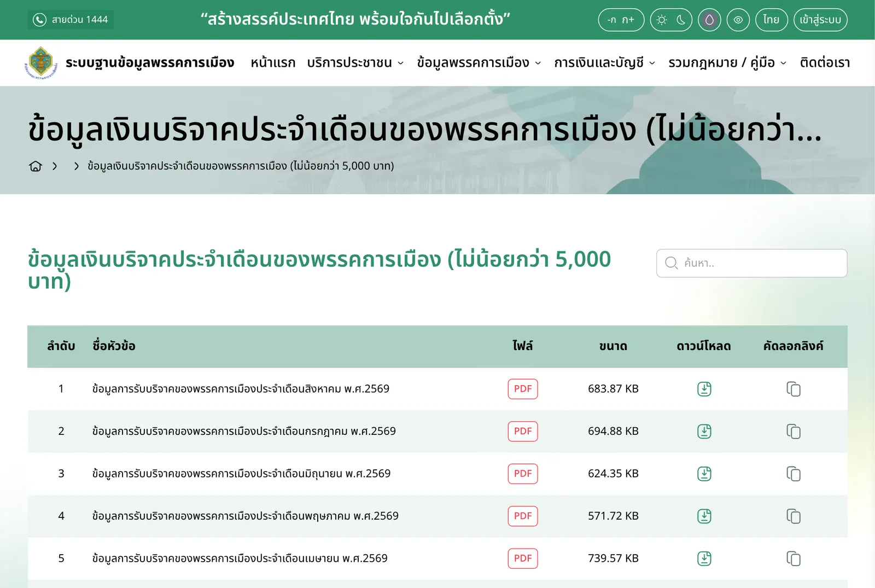Download the เมษายน พ.ศ.2569 file
This screenshot has height=588, width=875.
point(704,558)
